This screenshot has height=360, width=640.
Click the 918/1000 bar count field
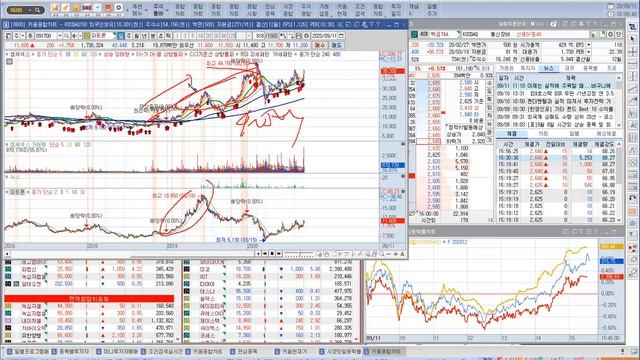266,36
